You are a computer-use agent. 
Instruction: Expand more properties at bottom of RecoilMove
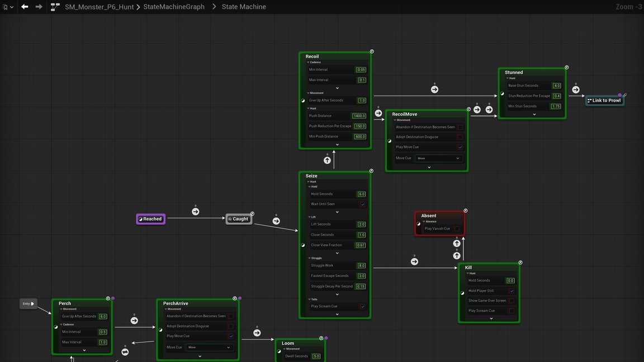tap(429, 168)
